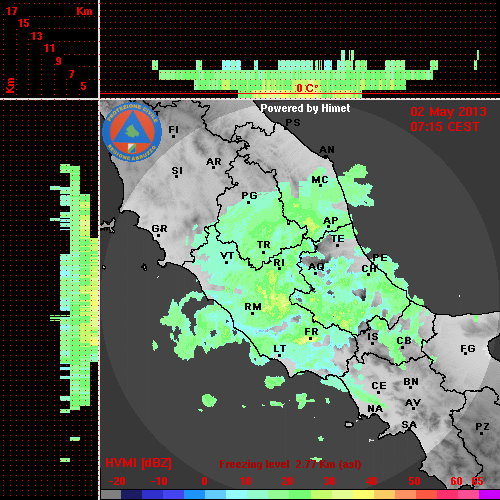This screenshot has height=500, width=500.
Task: Click the 0 C° freezing line label
Action: click(307, 88)
